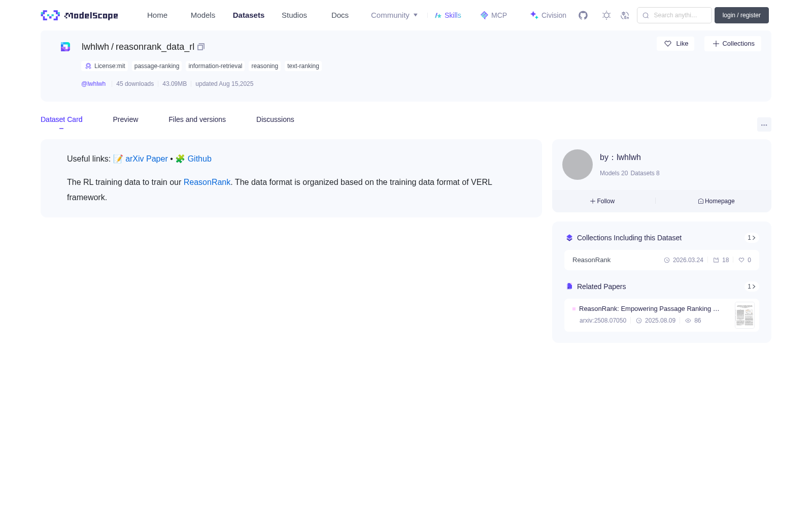The height and width of the screenshot is (508, 812).
Task: Open the Models nav item
Action: 203,15
